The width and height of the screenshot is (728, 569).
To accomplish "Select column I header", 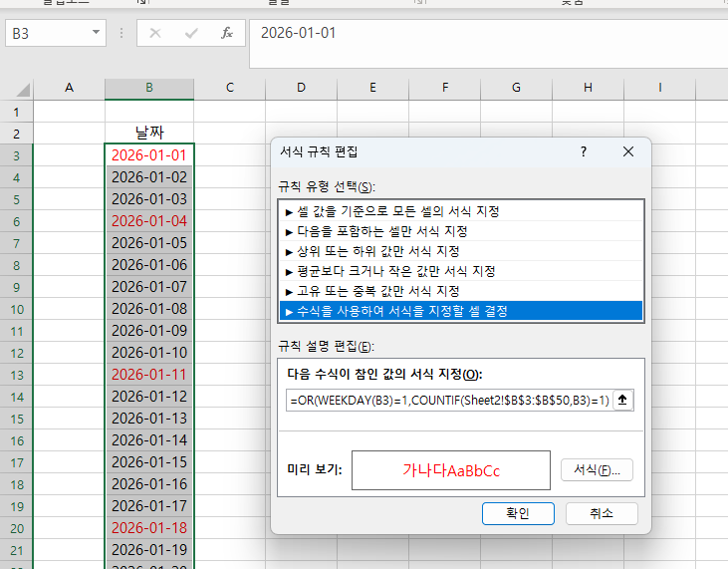I will click(x=659, y=89).
